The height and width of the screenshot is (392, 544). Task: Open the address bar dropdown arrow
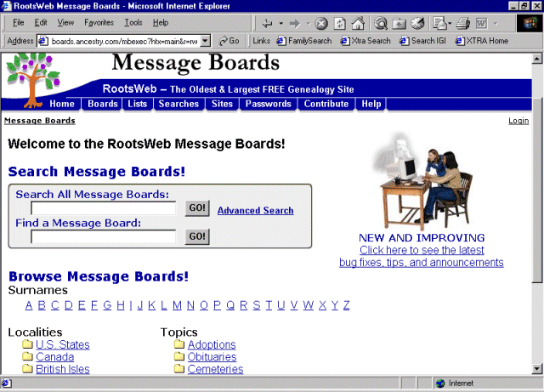click(x=206, y=41)
